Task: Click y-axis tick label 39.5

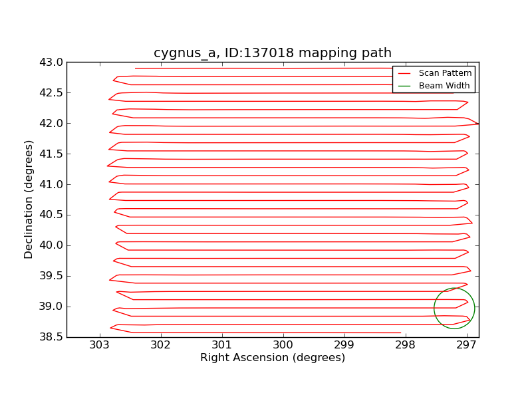Action: [51, 276]
